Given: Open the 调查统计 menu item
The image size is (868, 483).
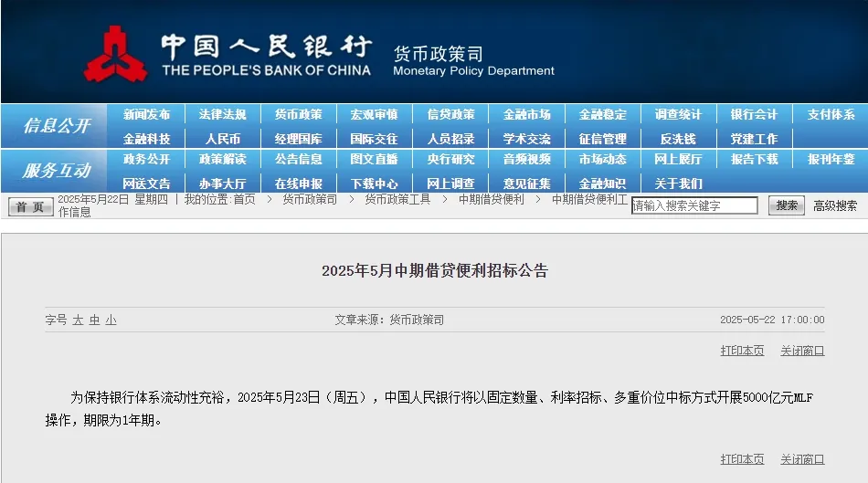Looking at the screenshot, I should pos(678,114).
